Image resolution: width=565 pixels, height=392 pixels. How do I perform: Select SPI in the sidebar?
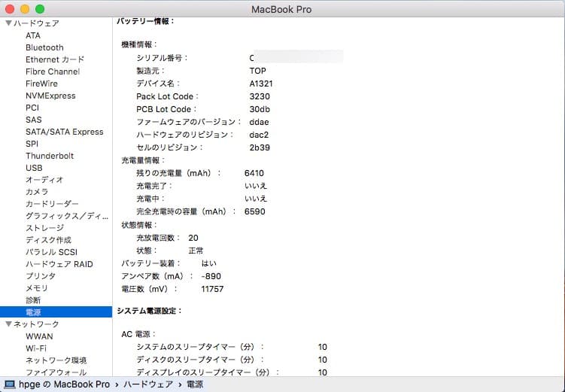(x=32, y=144)
